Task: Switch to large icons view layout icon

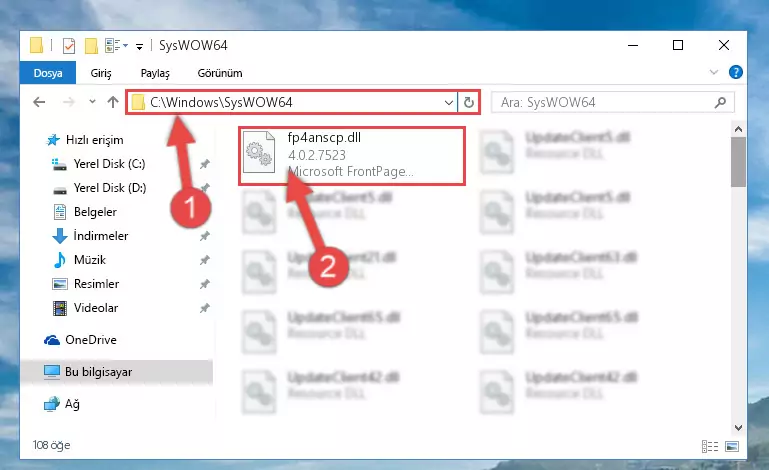Action: [x=732, y=446]
